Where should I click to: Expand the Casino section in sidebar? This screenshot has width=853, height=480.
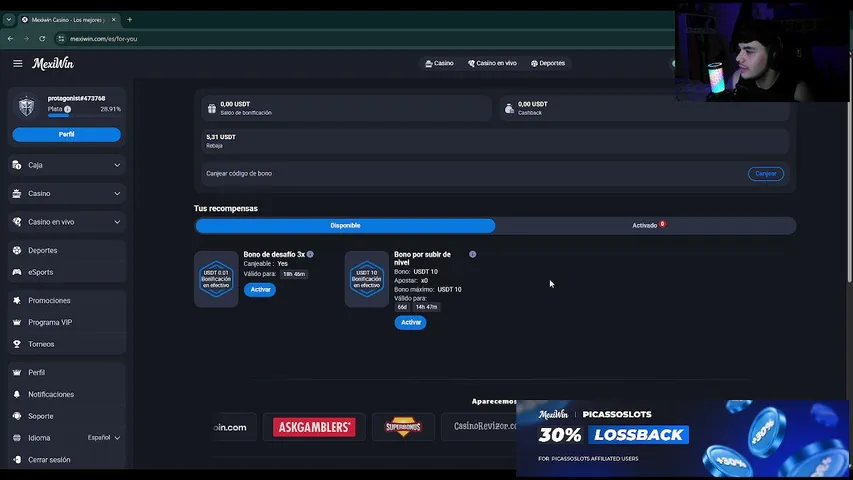click(117, 193)
